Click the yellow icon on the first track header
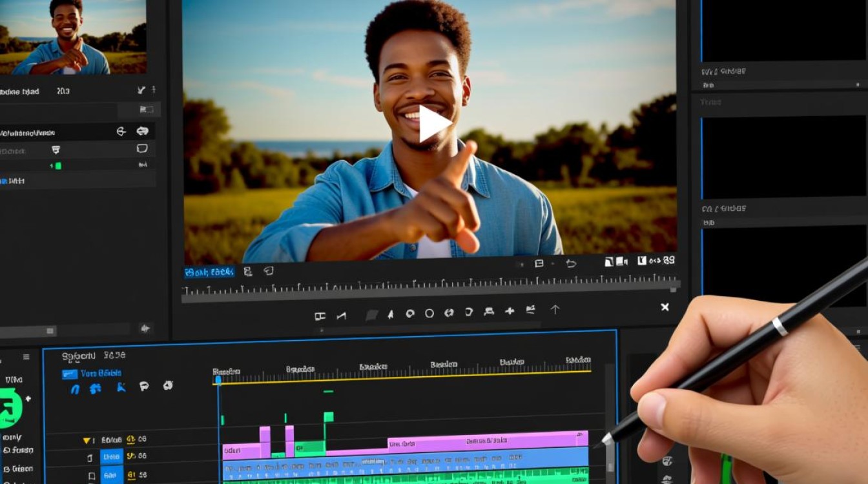868x484 pixels. tap(130, 439)
